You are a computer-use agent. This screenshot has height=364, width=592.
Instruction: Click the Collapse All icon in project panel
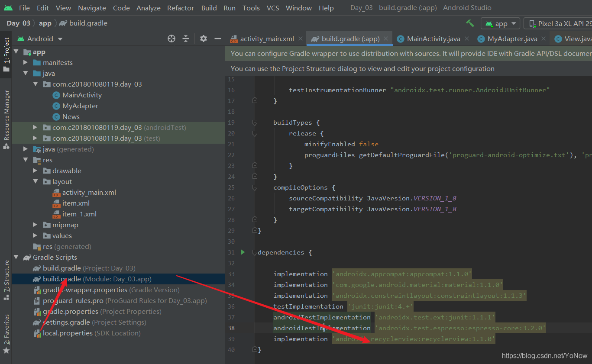pyautogui.click(x=186, y=39)
